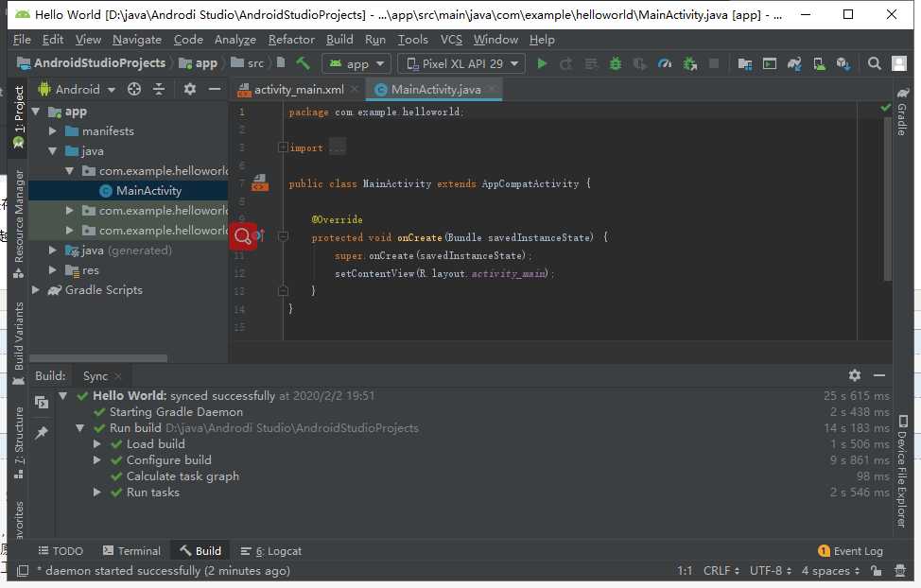This screenshot has height=588, width=921.
Task: Open the Terminal tool window
Action: [131, 551]
